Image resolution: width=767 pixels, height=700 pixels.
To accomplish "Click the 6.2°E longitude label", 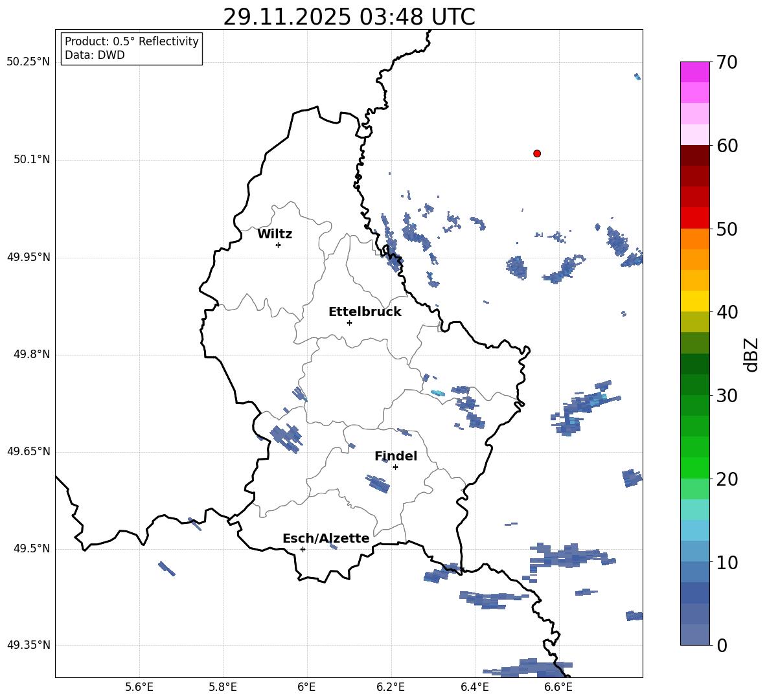I will [x=391, y=687].
